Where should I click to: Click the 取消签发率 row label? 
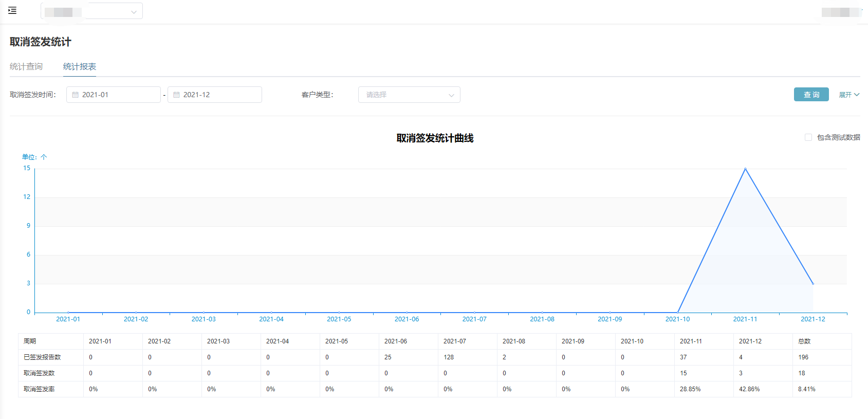39,389
